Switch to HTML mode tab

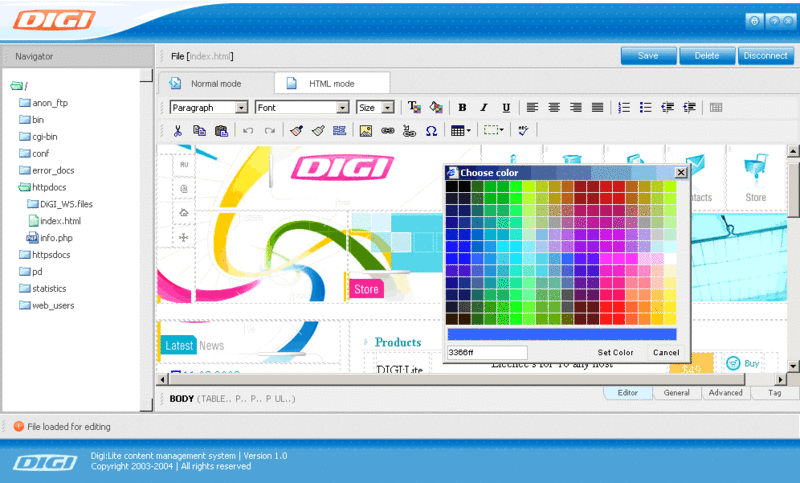click(x=332, y=84)
